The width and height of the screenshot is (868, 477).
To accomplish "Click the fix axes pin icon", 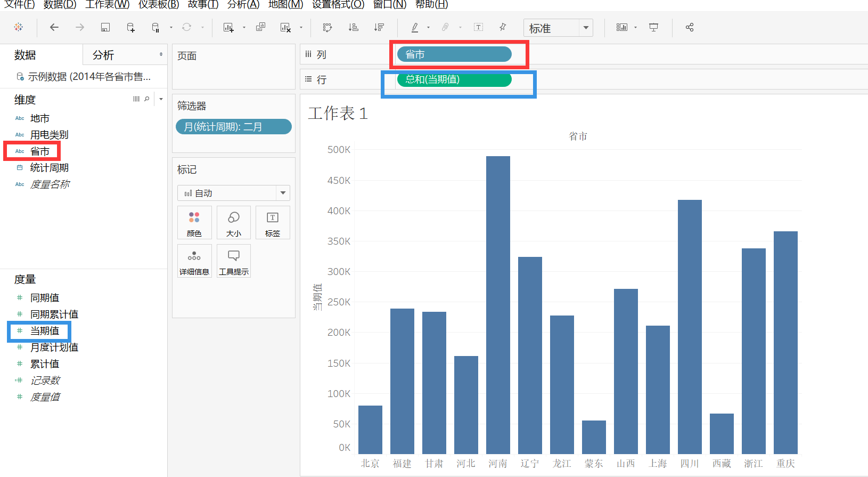I will 502,27.
